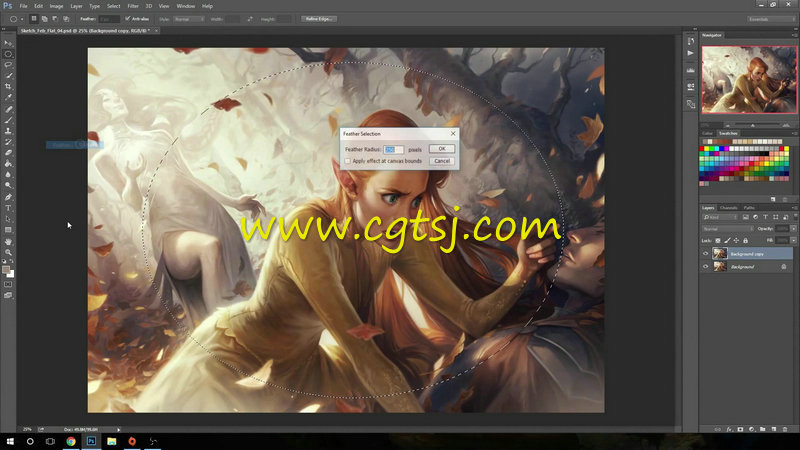Image resolution: width=800 pixels, height=450 pixels.
Task: Toggle lock image pixels
Action: 727,240
